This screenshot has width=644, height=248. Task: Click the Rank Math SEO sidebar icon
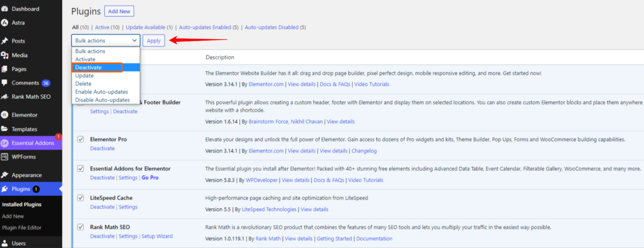click(5, 97)
